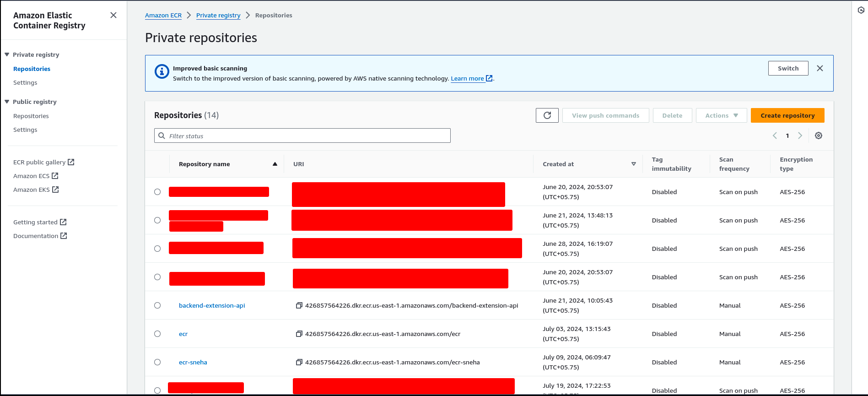The height and width of the screenshot is (396, 868).
Task: Open Settings under Private registry
Action: [25, 82]
